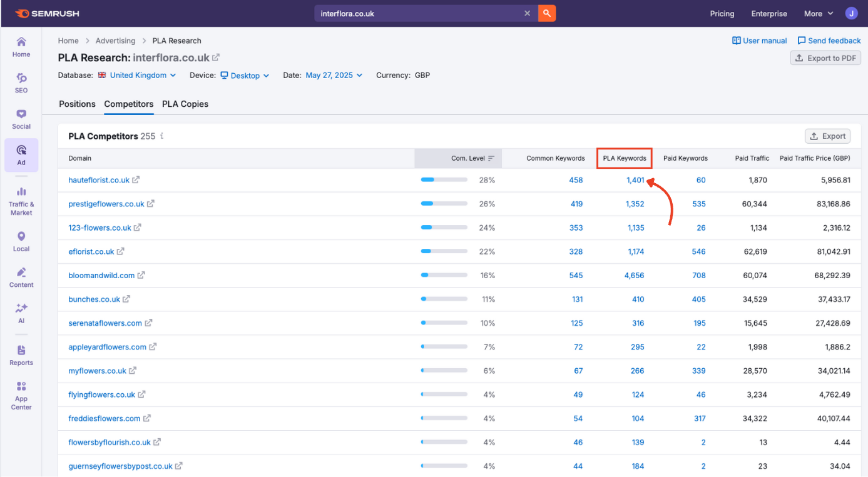Open the App Center sidebar icon
868x477 pixels.
21,395
